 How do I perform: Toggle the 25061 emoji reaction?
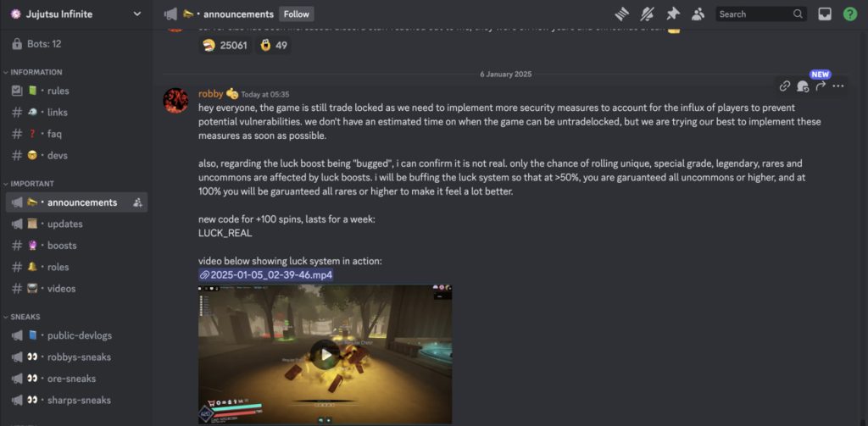[x=225, y=46]
